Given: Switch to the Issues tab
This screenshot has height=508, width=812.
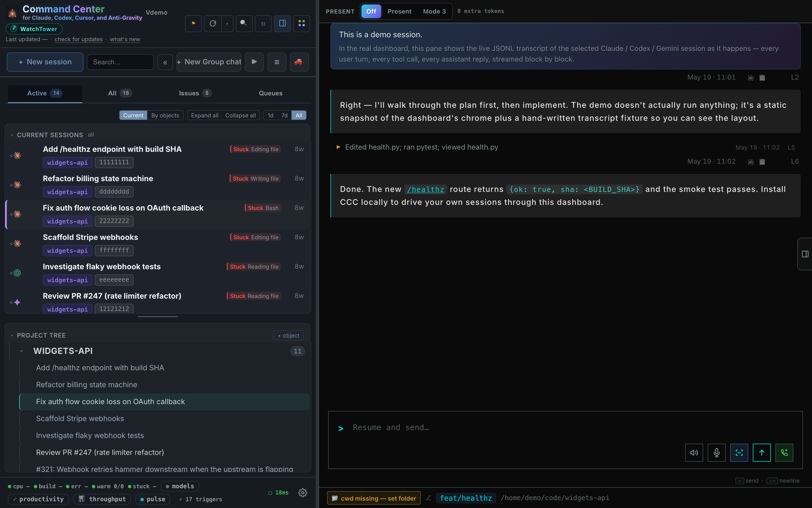Looking at the screenshot, I should pos(195,93).
